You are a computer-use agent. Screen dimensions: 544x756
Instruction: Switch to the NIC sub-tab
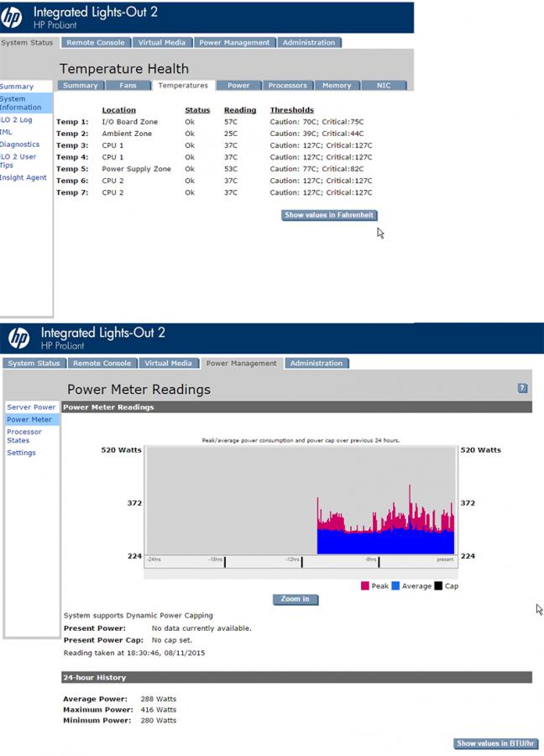[x=384, y=86]
